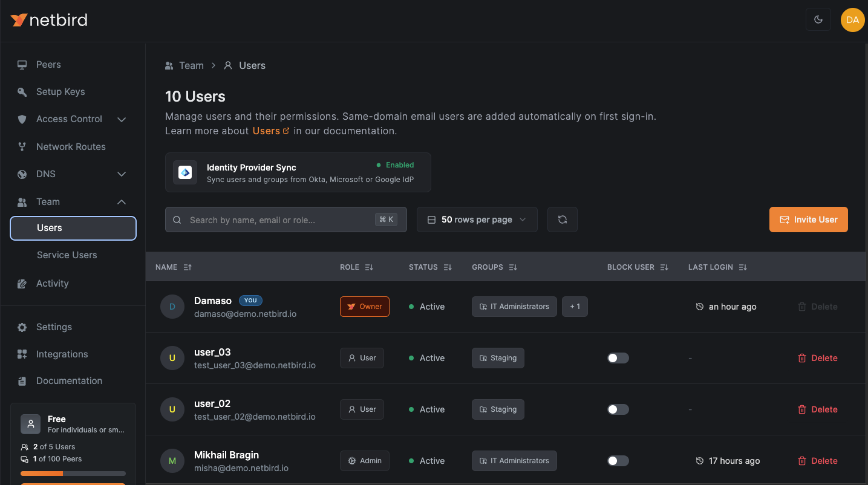This screenshot has width=868, height=485.
Task: Click the DA profile avatar
Action: (x=852, y=20)
